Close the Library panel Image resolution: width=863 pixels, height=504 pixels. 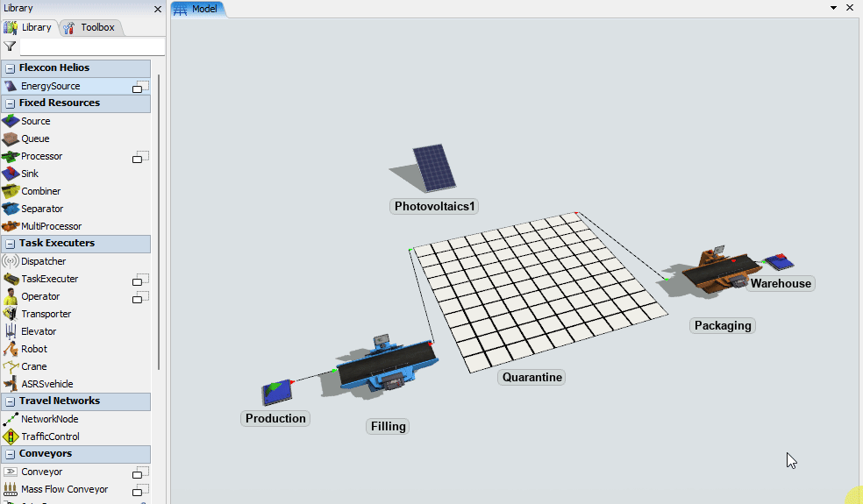(158, 9)
